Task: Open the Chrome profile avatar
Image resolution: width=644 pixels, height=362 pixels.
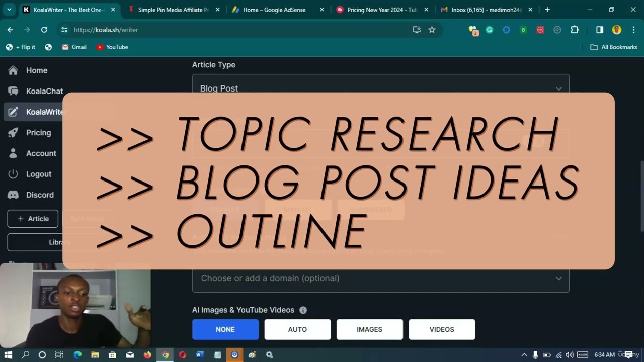Action: coord(616,30)
